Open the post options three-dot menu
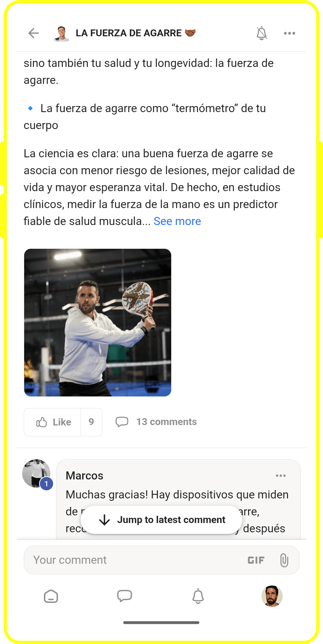 289,33
